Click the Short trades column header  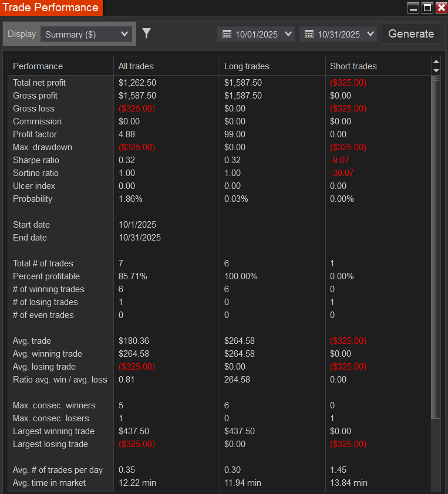[353, 66]
